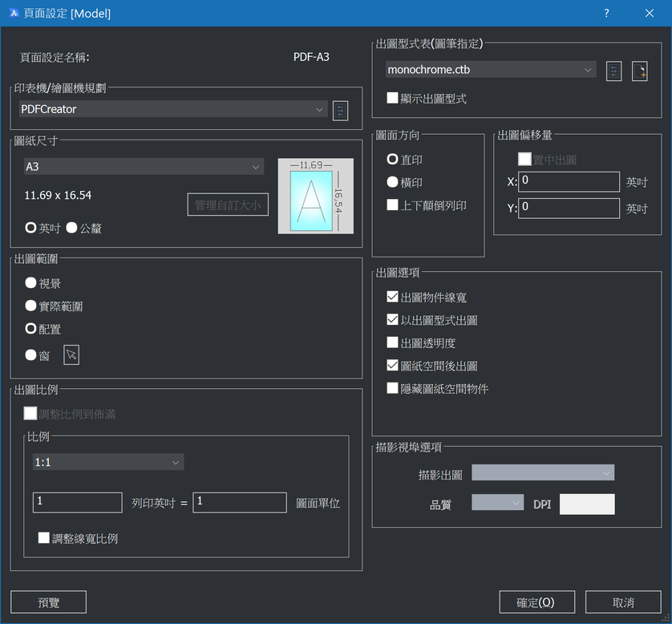Screen dimensions: 672x624
Task: Click the X offset input field
Action: 569,181
